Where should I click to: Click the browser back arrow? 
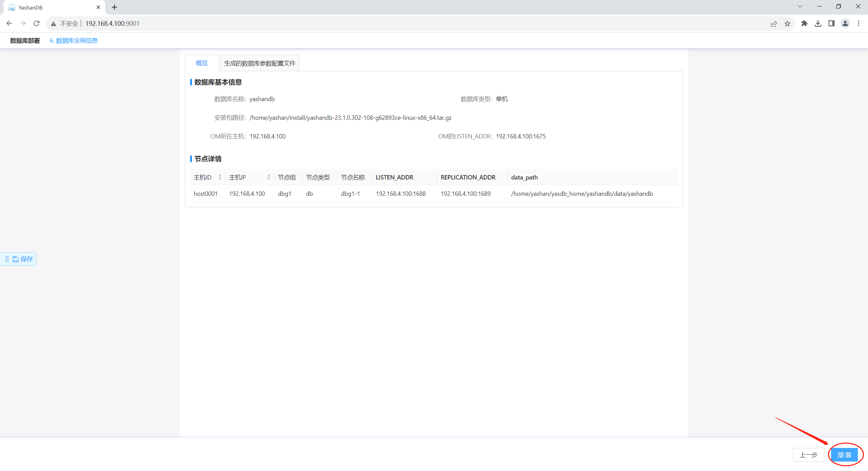pos(9,23)
